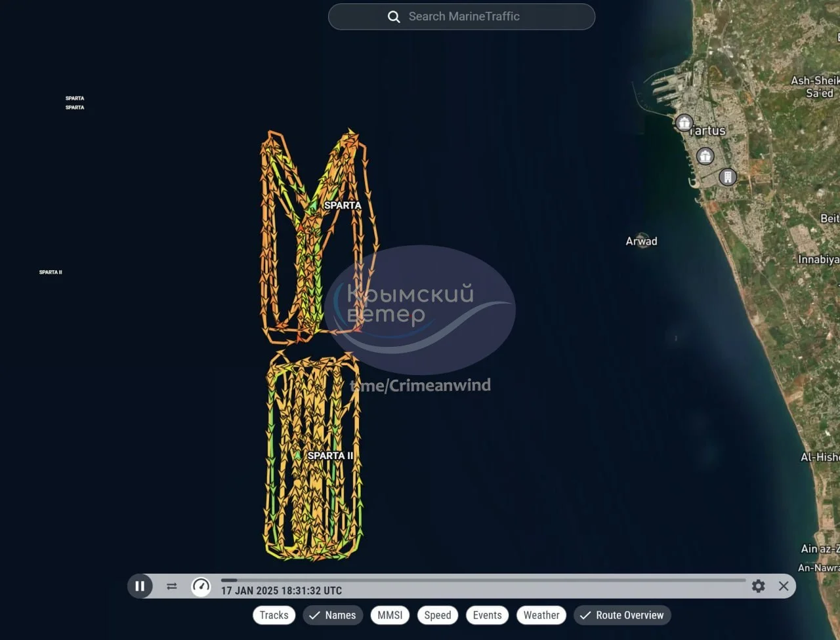Click the playback timeline progress bar
Screen dimensions: 840x640
483,580
